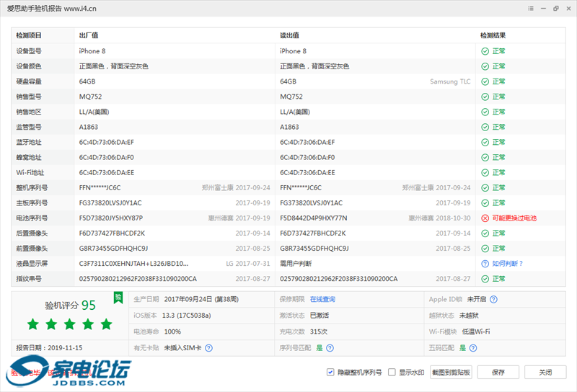Click the green check icon for 前置摄像头 row
This screenshot has height=392, width=577.
[485, 249]
